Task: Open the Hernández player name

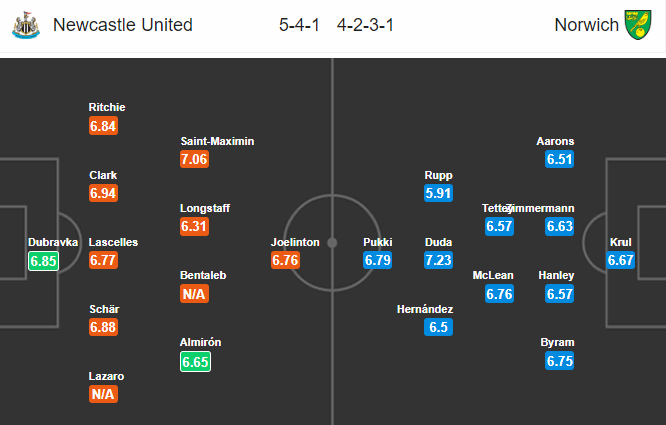Action: click(425, 309)
